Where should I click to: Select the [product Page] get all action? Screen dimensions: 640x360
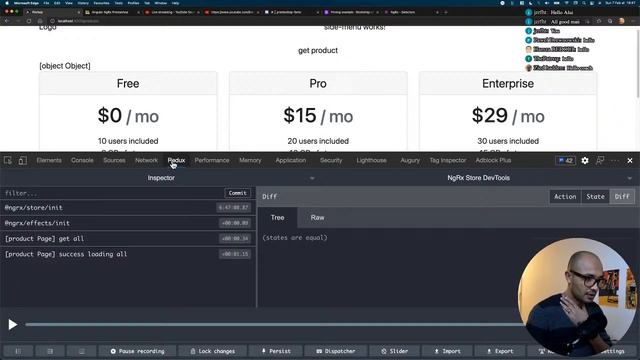click(128, 239)
